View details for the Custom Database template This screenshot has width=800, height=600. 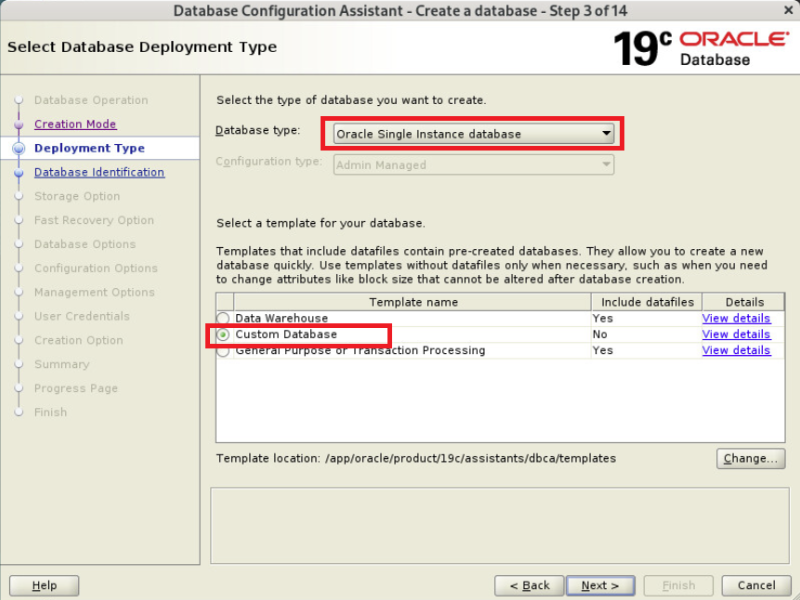click(736, 334)
